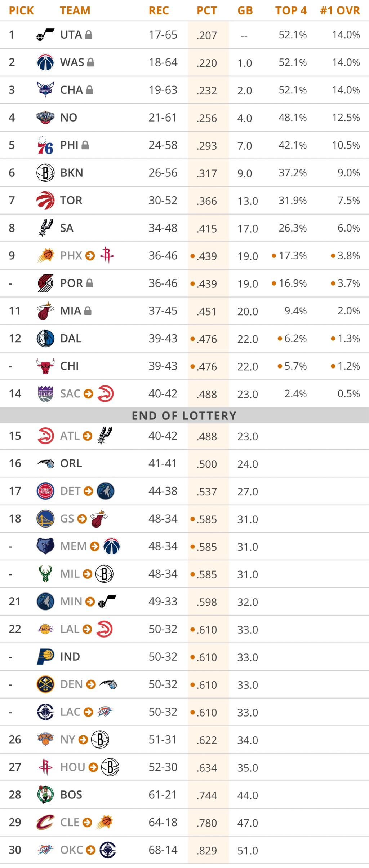Sort by the TOP 4 column header

pyautogui.click(x=291, y=10)
